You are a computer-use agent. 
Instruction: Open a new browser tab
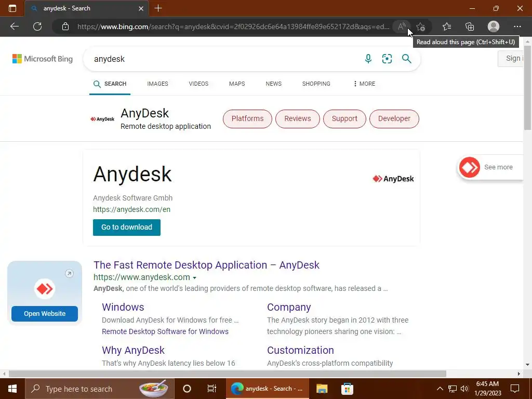(x=158, y=8)
